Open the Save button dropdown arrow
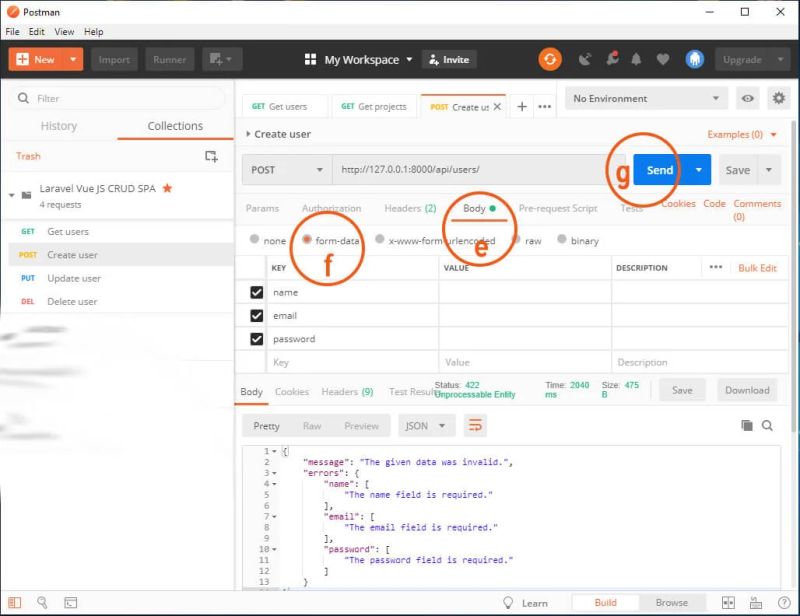This screenshot has height=616, width=800. [x=769, y=169]
